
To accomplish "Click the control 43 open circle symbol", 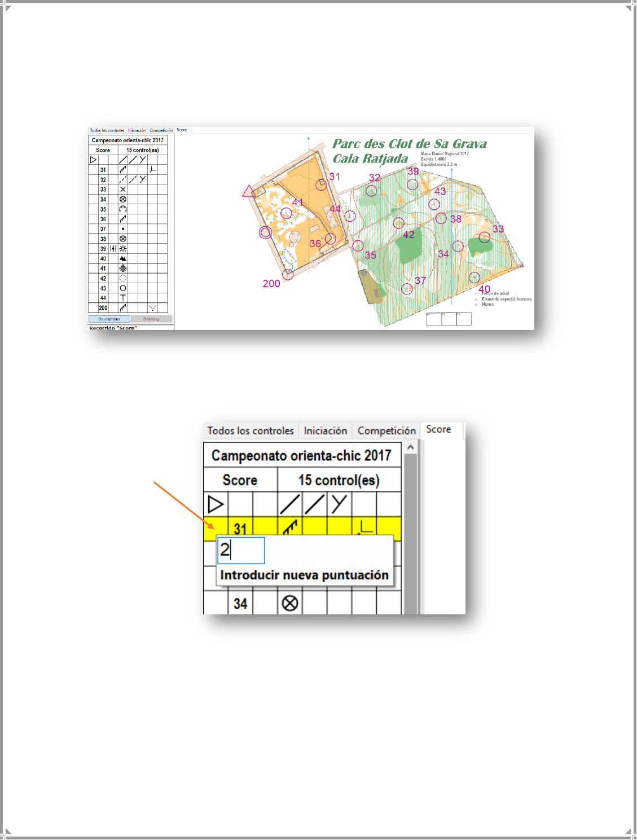I will pyautogui.click(x=123, y=288).
